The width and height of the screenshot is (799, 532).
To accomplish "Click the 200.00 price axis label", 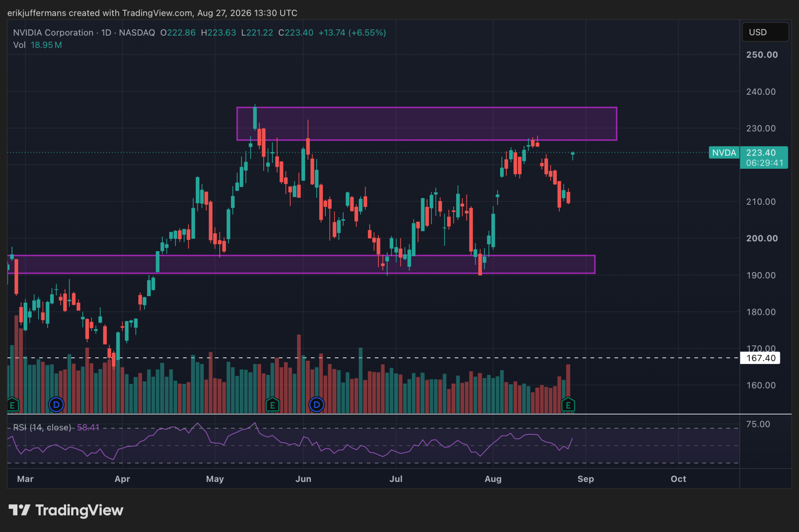I will (x=762, y=238).
